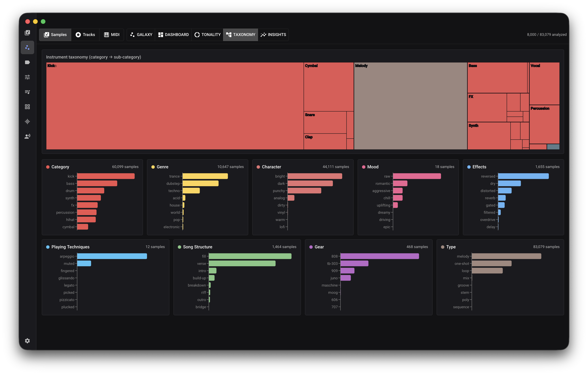
Task: Open the TONALITY view
Action: click(207, 35)
